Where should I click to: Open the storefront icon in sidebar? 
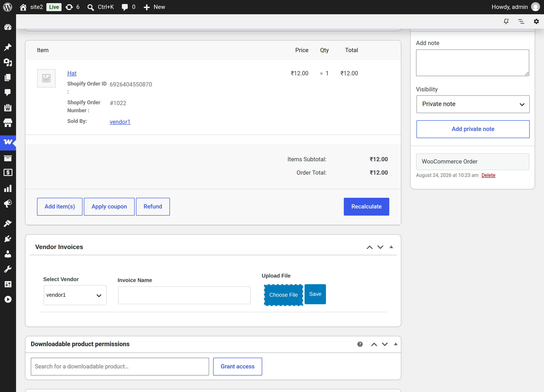(8, 123)
